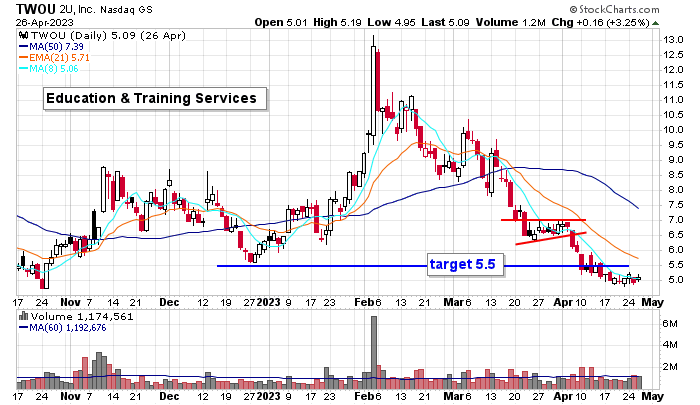Click the TWOU ticker symbol title
This screenshot has height=405, width=700.
[x=36, y=9]
